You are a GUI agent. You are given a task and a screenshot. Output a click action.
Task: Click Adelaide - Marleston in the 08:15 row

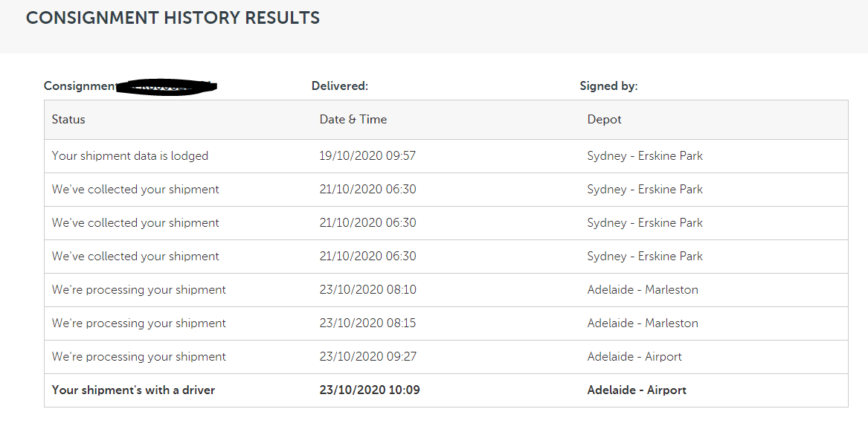(x=643, y=323)
